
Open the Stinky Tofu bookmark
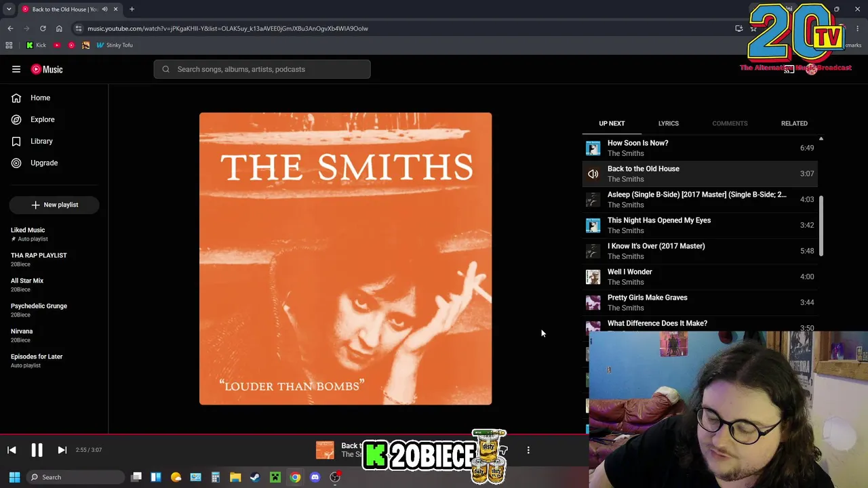pyautogui.click(x=115, y=45)
